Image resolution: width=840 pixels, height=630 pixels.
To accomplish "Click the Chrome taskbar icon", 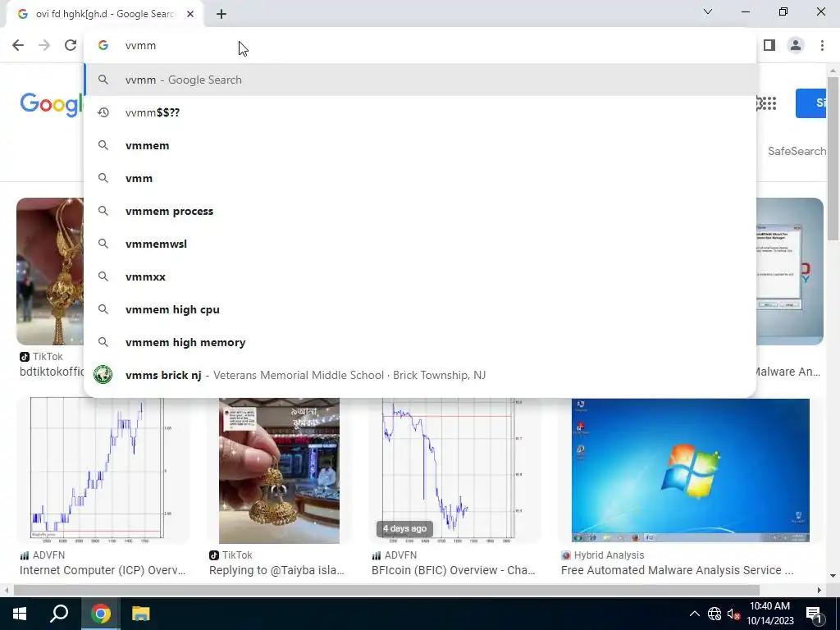I will [x=100, y=614].
